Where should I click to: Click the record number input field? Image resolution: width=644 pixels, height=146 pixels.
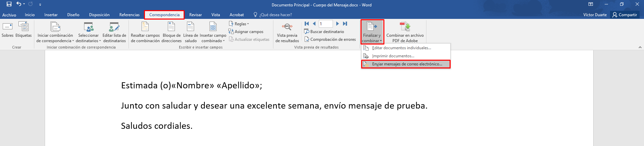[x=326, y=24]
